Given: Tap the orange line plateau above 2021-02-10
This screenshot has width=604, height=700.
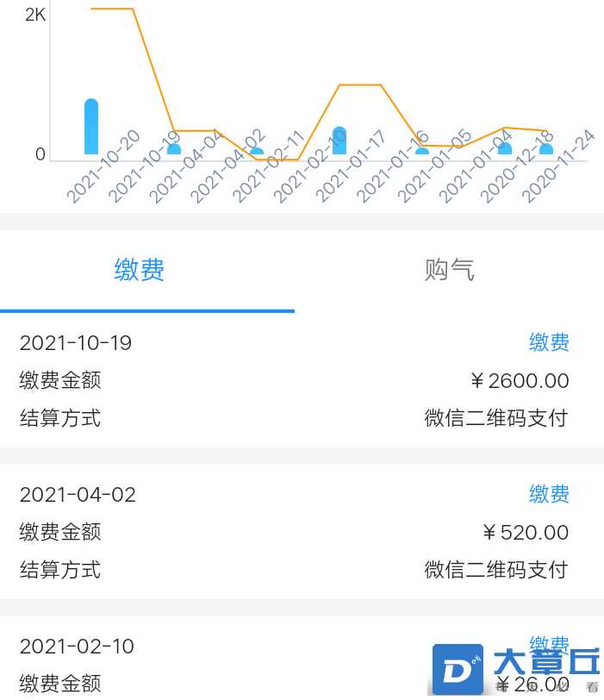Looking at the screenshot, I should tap(360, 84).
